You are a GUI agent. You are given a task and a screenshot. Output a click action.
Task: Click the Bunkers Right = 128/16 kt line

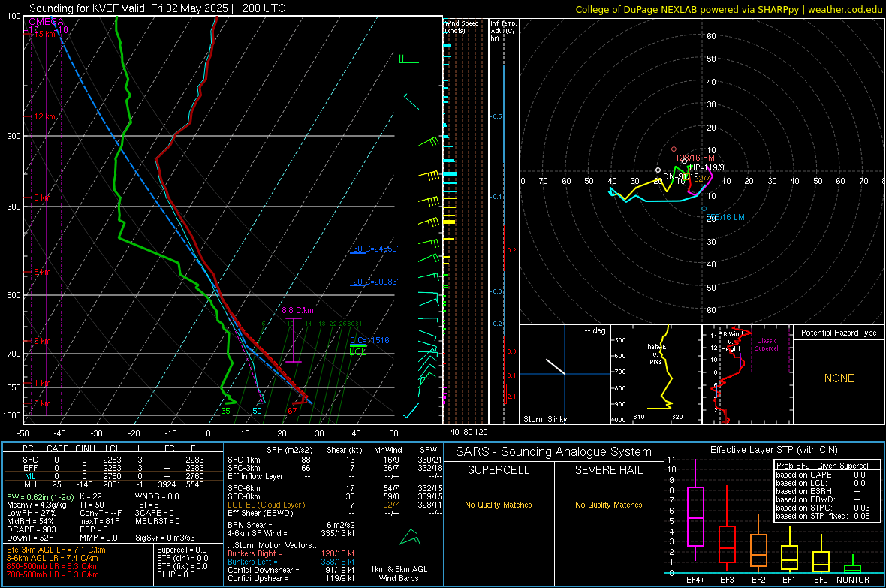[291, 554]
